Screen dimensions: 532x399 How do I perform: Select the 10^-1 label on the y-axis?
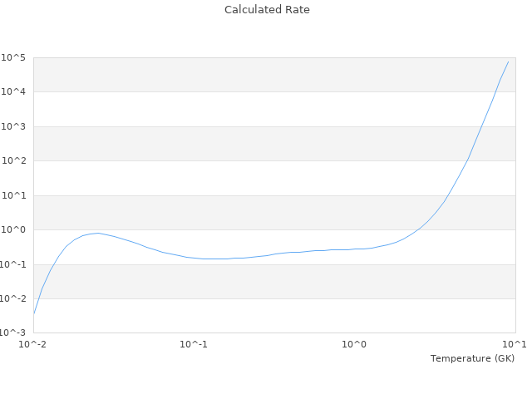[x=12, y=264]
